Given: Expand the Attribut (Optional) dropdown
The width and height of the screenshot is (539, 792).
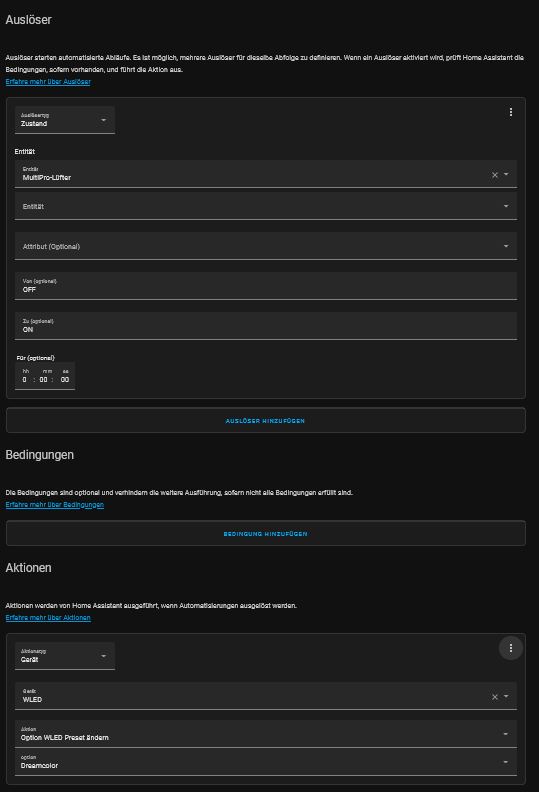Looking at the screenshot, I should [x=266, y=246].
